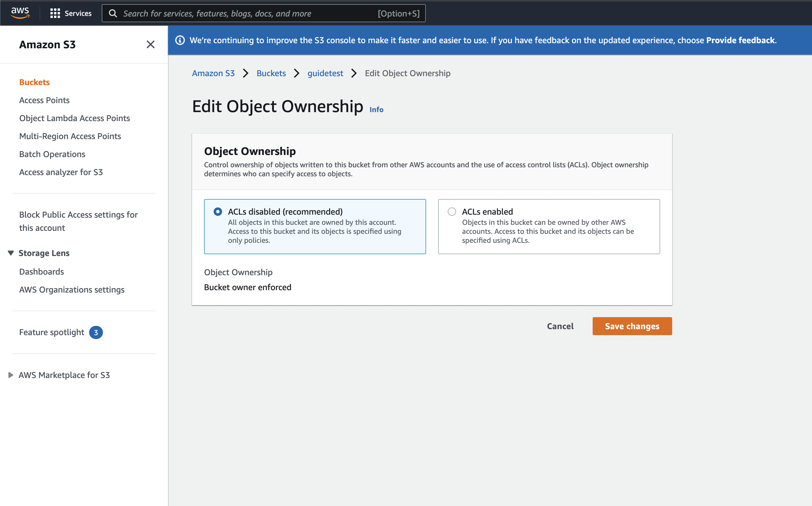Go to Batch Operations page
The width and height of the screenshot is (812, 506).
click(52, 154)
